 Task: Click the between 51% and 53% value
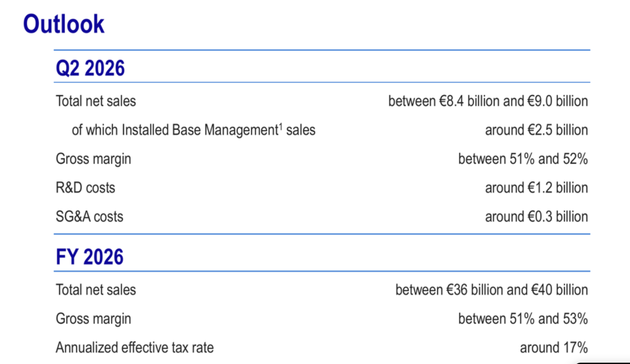[x=523, y=319]
